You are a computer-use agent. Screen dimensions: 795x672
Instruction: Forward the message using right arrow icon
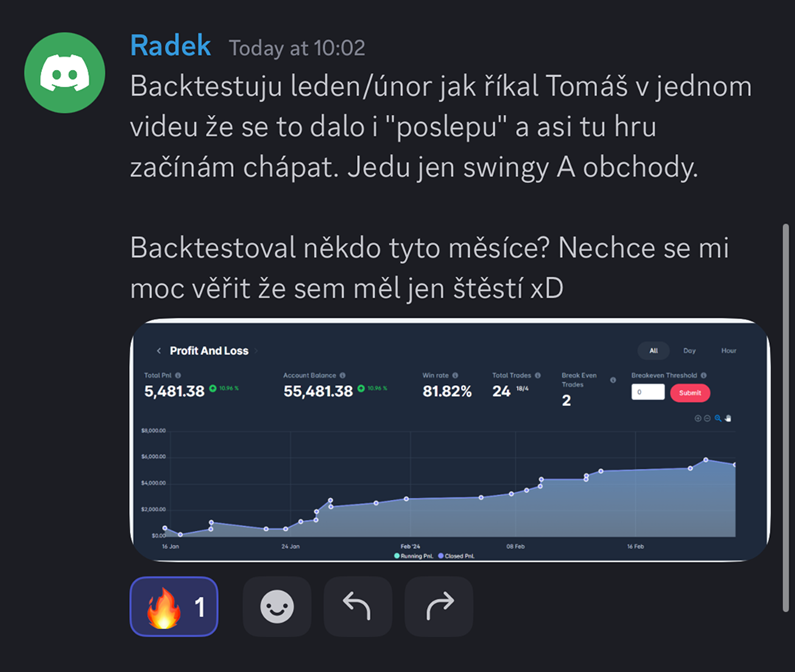coord(439,606)
